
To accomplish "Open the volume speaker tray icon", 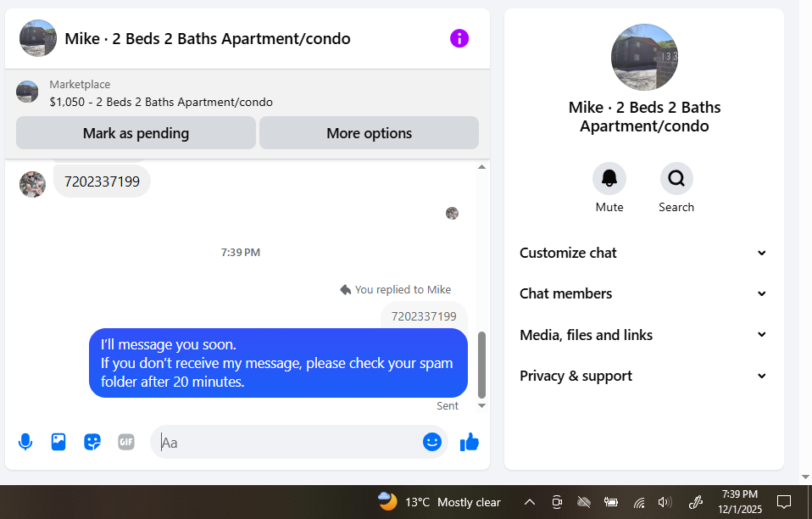I will pos(665,502).
